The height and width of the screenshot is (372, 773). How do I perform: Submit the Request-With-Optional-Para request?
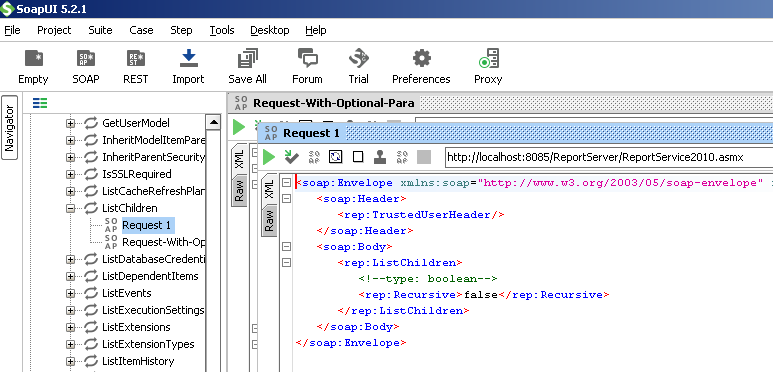[239, 127]
